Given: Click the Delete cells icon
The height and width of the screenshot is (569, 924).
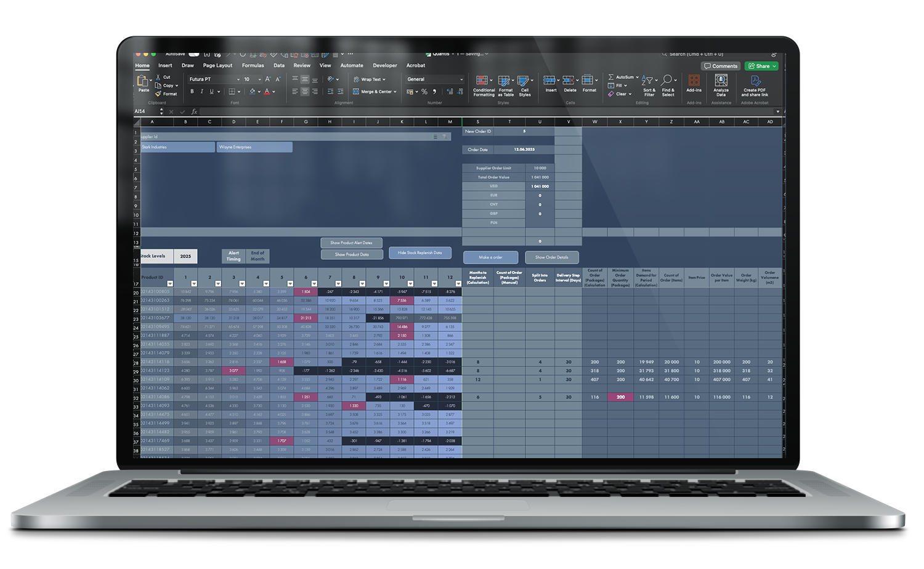Looking at the screenshot, I should pos(569,81).
